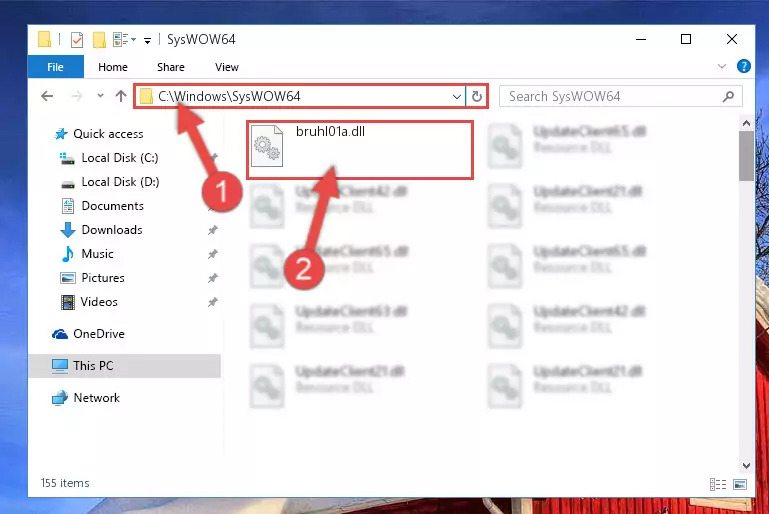Click the pin icon beside Music

[212, 254]
